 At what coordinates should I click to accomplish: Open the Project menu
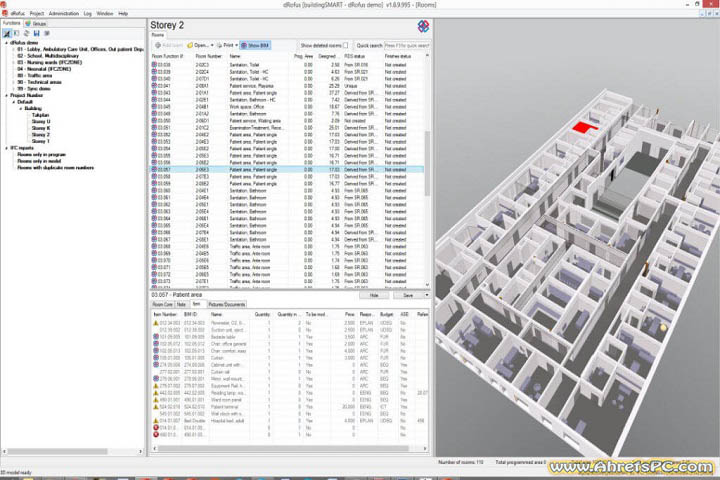(x=37, y=14)
